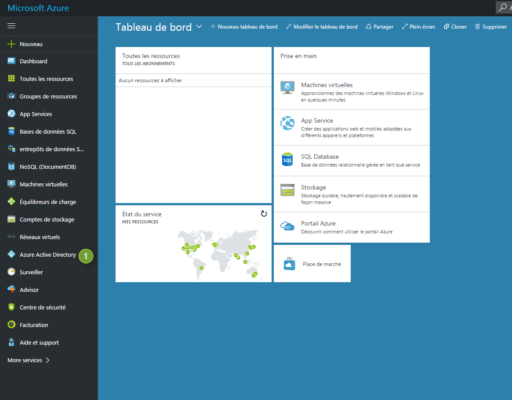Screen dimensions: 512x400
Task: Expand More services chevron
Action: pos(48,360)
